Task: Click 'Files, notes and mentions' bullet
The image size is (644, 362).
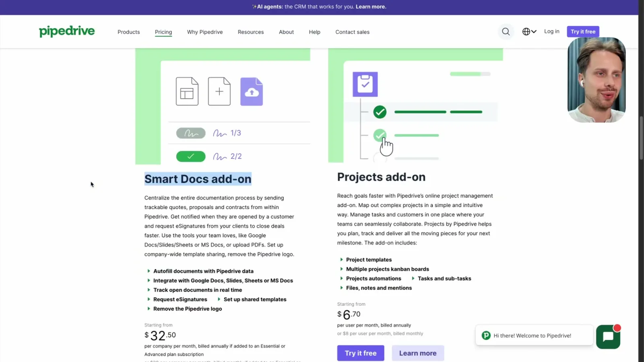Action: pos(379,288)
